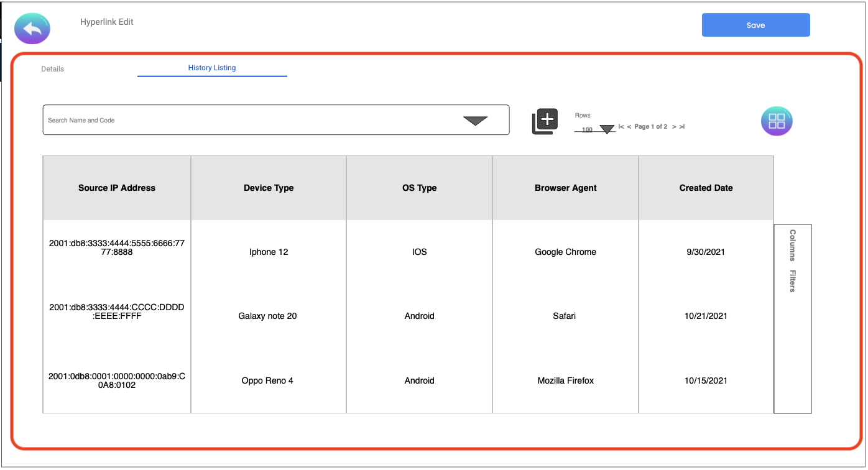
Task: Jump to the last page
Action: click(x=682, y=127)
